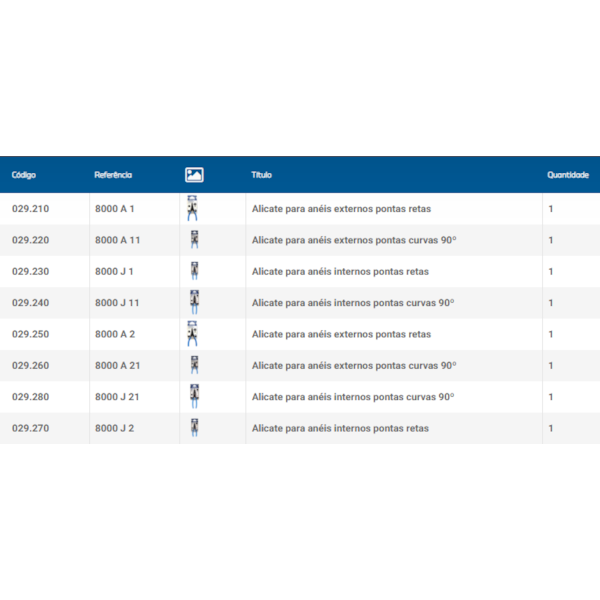Open pliers thumbnail for code 029.220
The image size is (600, 600).
coord(194,240)
